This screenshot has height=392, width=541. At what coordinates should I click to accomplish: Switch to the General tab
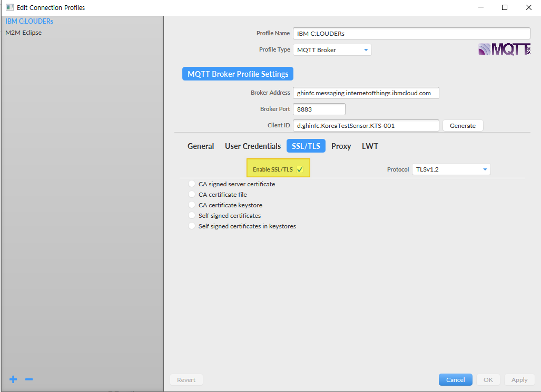click(201, 146)
